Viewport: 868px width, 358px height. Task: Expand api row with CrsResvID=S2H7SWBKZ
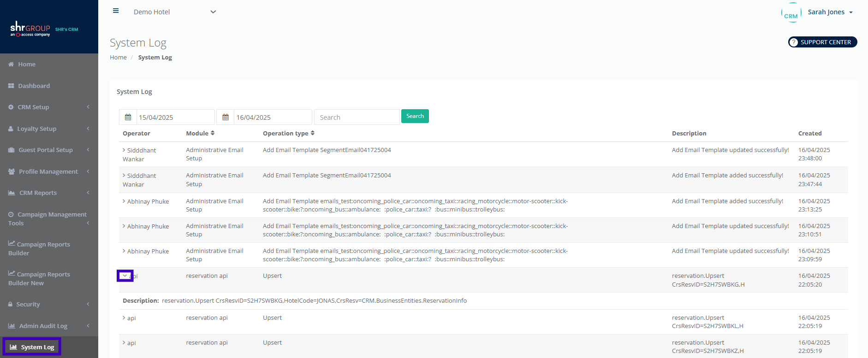(x=124, y=343)
